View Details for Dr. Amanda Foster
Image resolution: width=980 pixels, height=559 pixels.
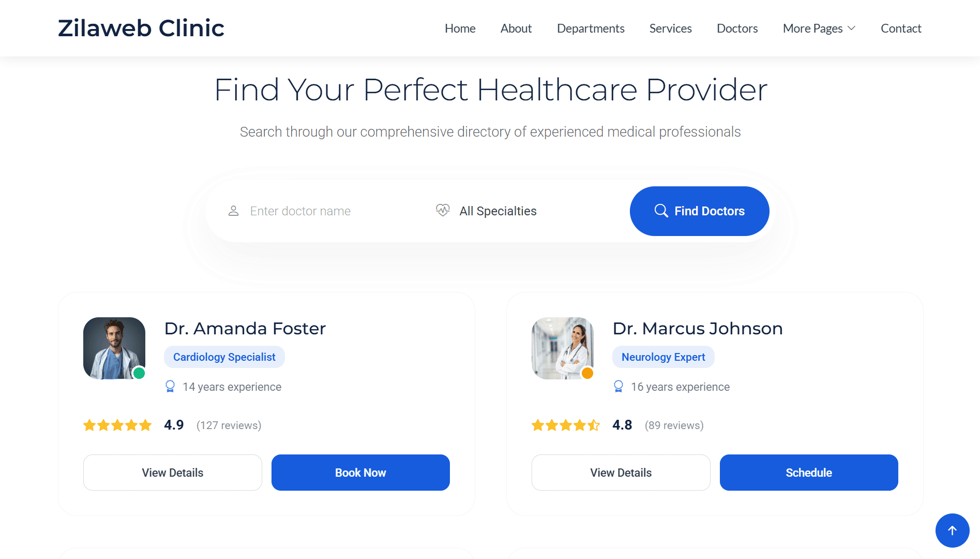(173, 473)
